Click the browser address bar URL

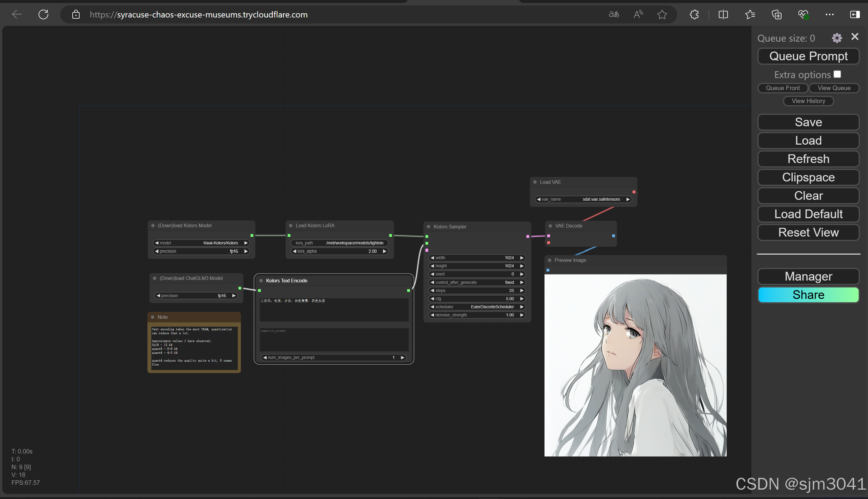click(198, 14)
